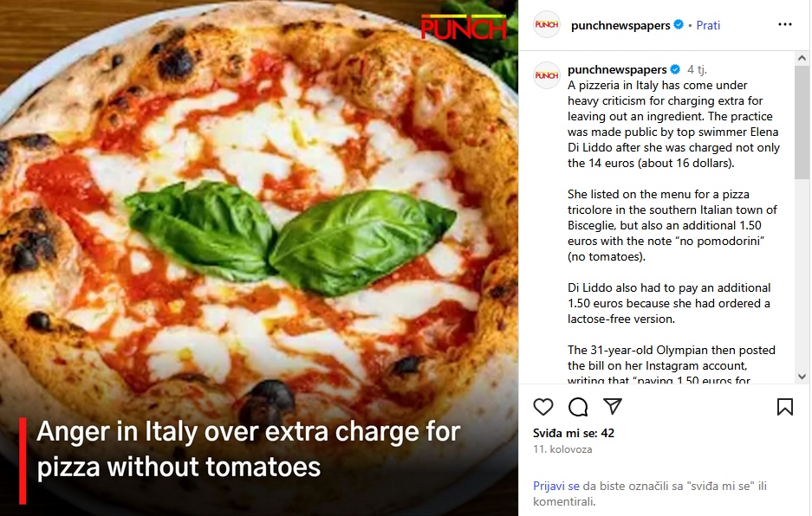Follow account via Prati link

[x=708, y=25]
